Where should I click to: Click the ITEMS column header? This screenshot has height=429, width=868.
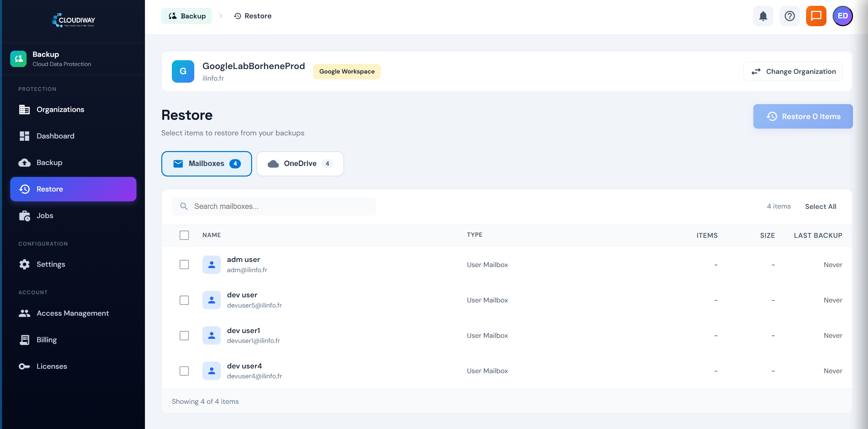tap(707, 235)
